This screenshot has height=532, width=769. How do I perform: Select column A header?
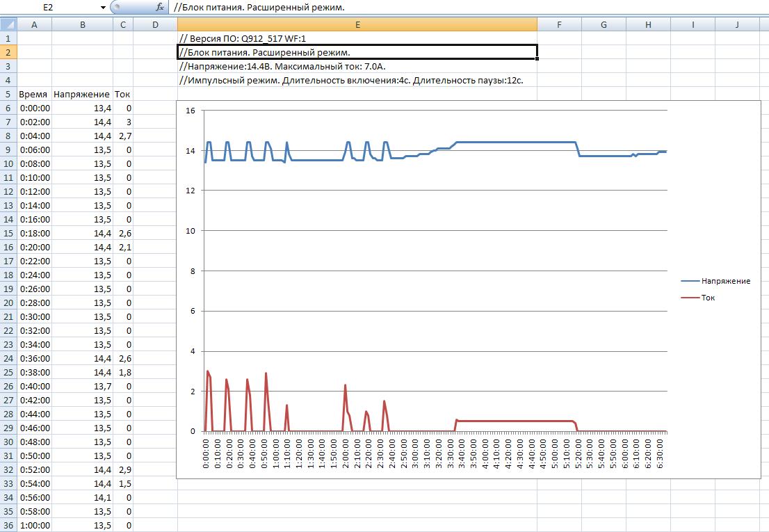pos(34,24)
